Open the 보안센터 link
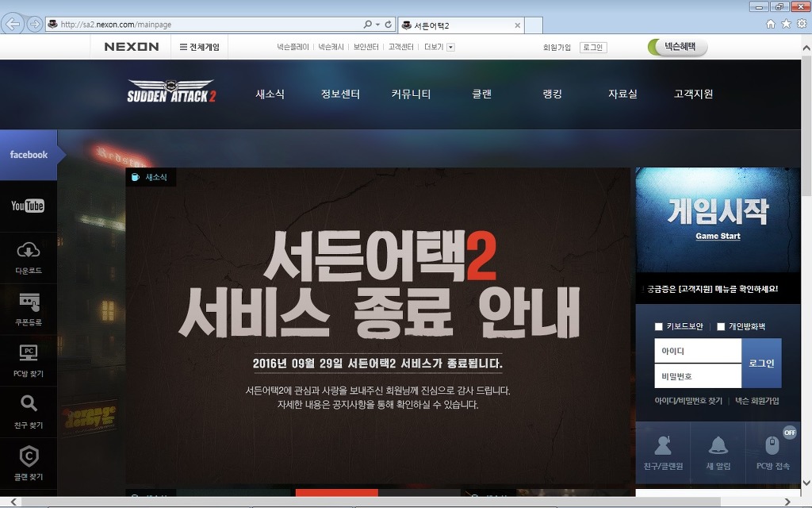Screen dimensions: 812x508 click(x=366, y=47)
